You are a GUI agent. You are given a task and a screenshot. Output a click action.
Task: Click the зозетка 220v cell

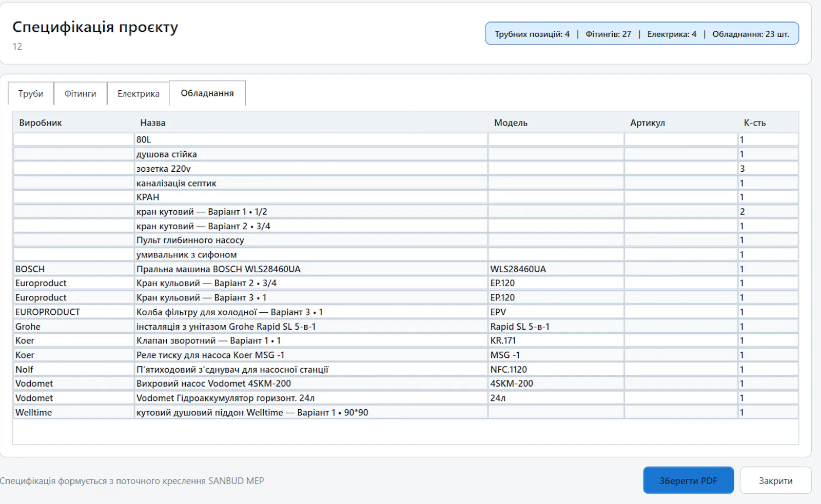click(x=311, y=168)
